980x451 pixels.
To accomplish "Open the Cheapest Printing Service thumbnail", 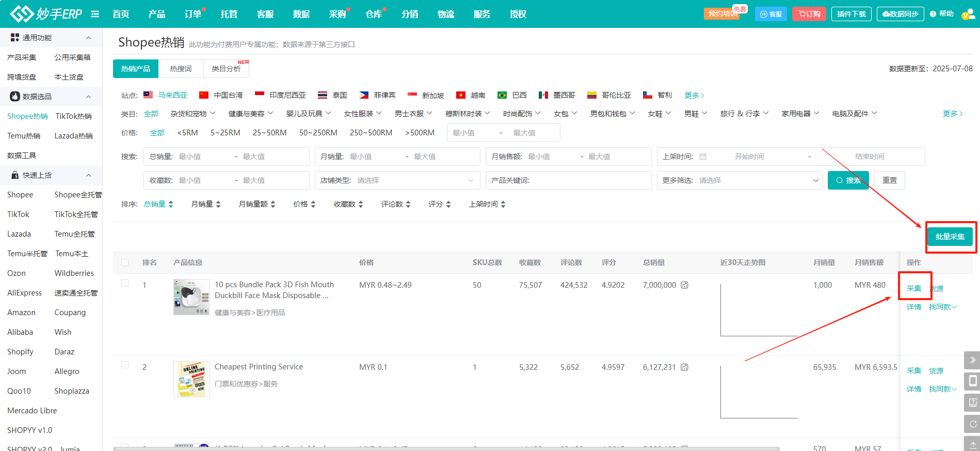I will [x=191, y=379].
